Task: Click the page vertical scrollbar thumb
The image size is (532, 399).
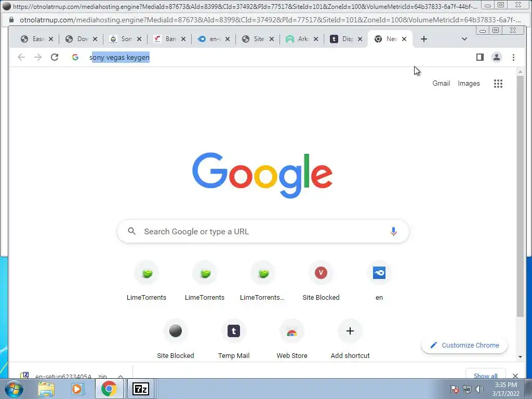Action: [x=520, y=196]
